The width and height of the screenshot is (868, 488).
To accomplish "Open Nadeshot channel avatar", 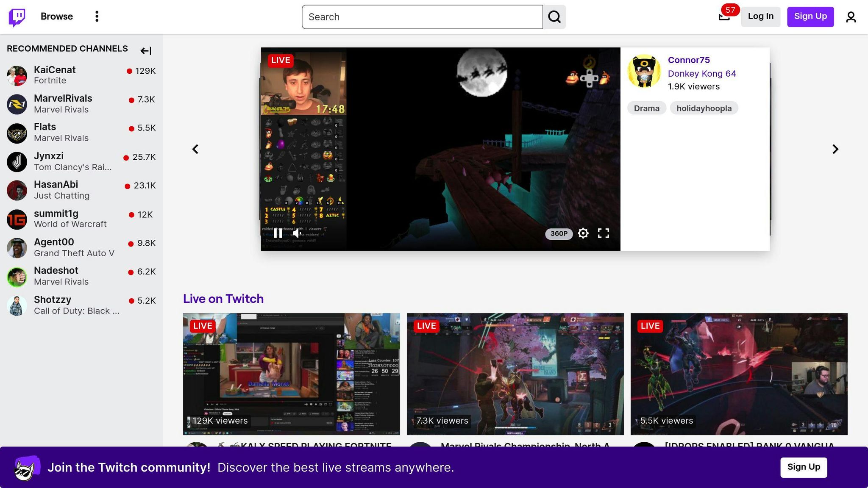I will pyautogui.click(x=17, y=277).
